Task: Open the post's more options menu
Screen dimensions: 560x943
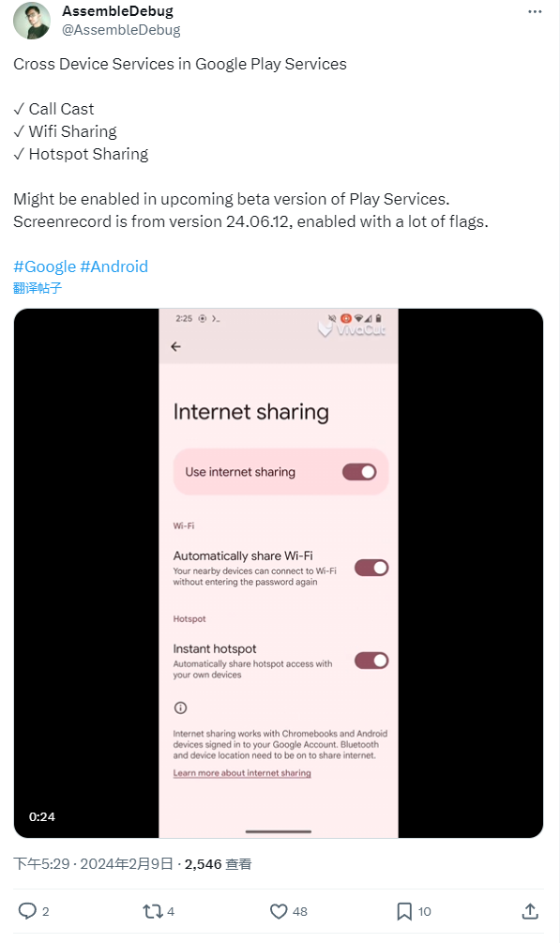Action: 535,11
